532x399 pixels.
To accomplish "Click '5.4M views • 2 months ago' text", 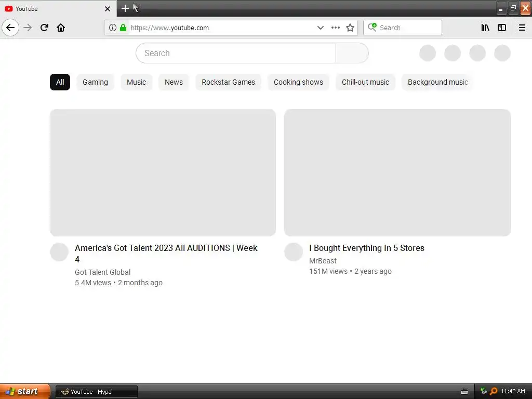I will (119, 283).
